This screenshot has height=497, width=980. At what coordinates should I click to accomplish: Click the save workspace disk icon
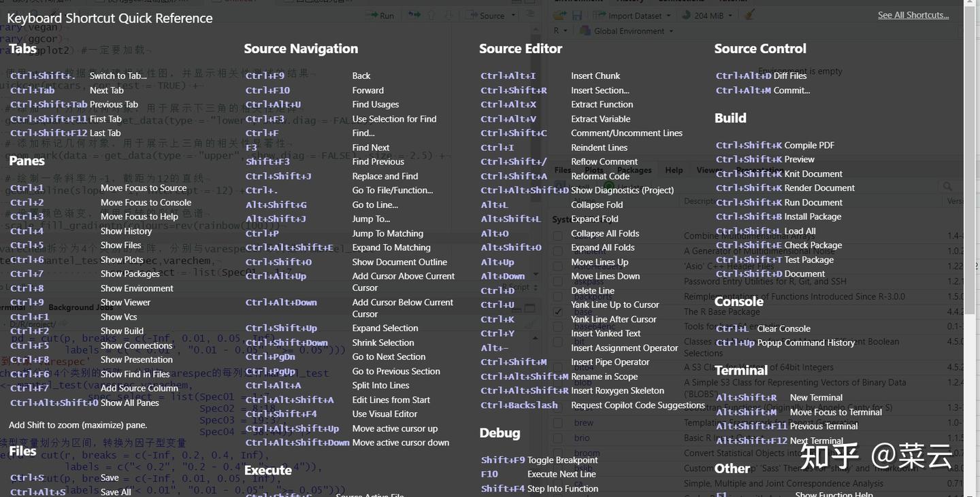[577, 15]
